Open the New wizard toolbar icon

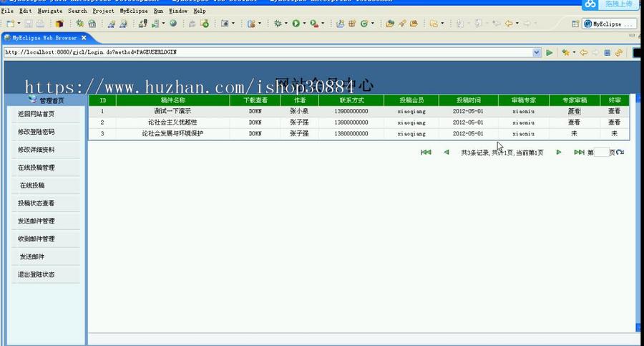(10, 24)
